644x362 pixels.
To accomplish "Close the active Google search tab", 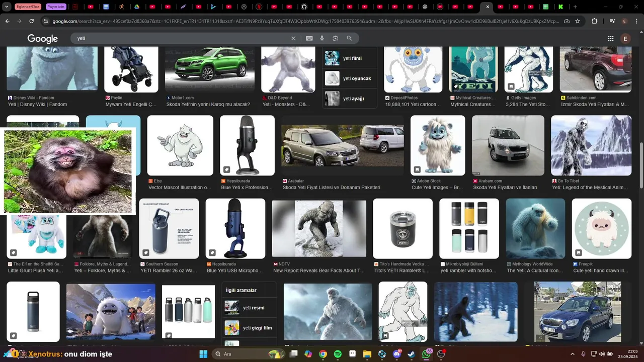I will coord(487,7).
